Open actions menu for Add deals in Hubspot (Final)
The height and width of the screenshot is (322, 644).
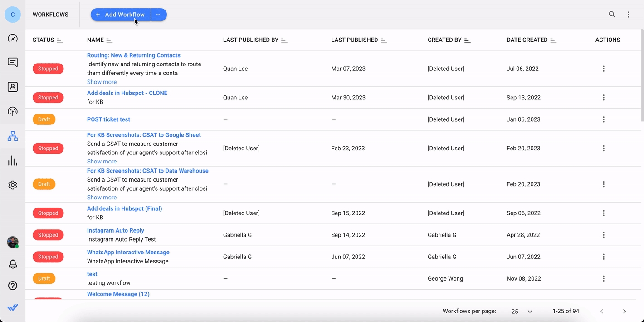point(604,213)
